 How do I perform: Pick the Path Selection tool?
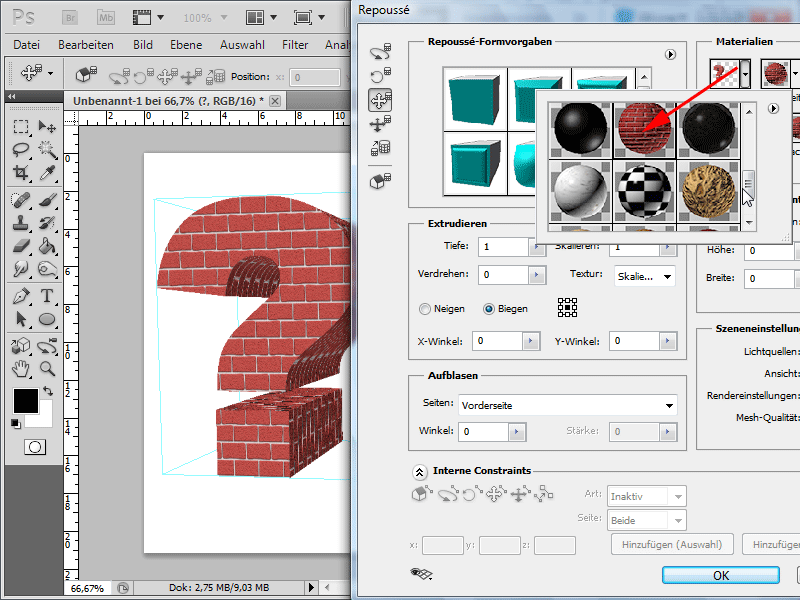(x=20, y=319)
